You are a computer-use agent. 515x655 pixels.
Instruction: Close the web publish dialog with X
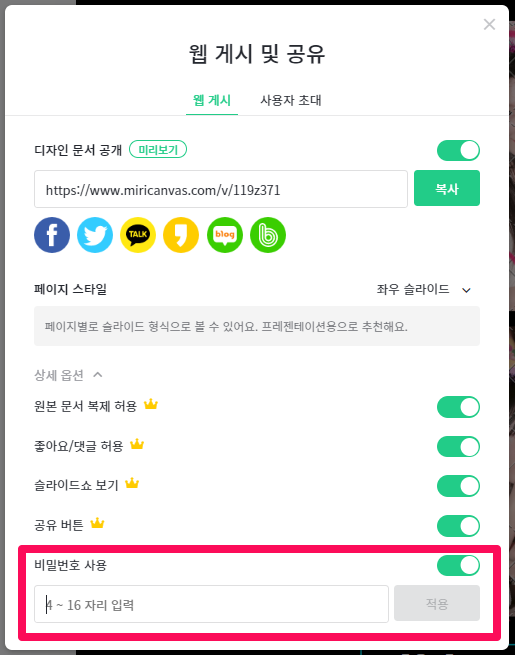pos(489,24)
